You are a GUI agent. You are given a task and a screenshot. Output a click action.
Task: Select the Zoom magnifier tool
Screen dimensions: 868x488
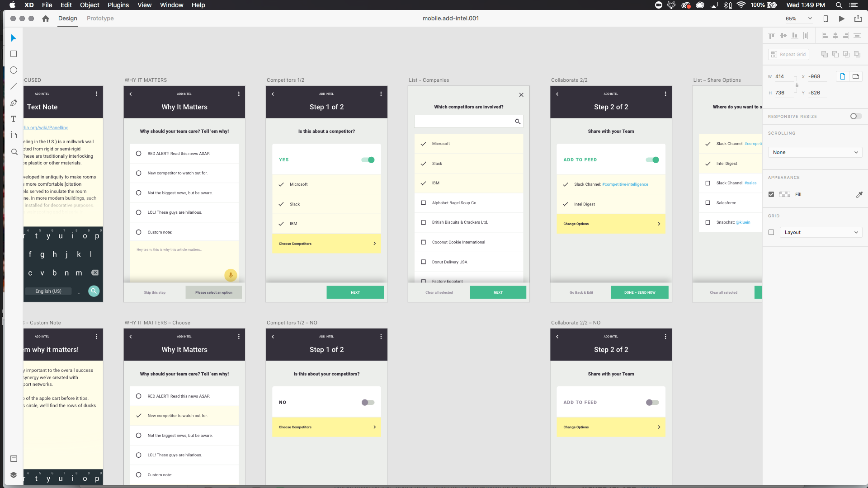click(x=14, y=152)
